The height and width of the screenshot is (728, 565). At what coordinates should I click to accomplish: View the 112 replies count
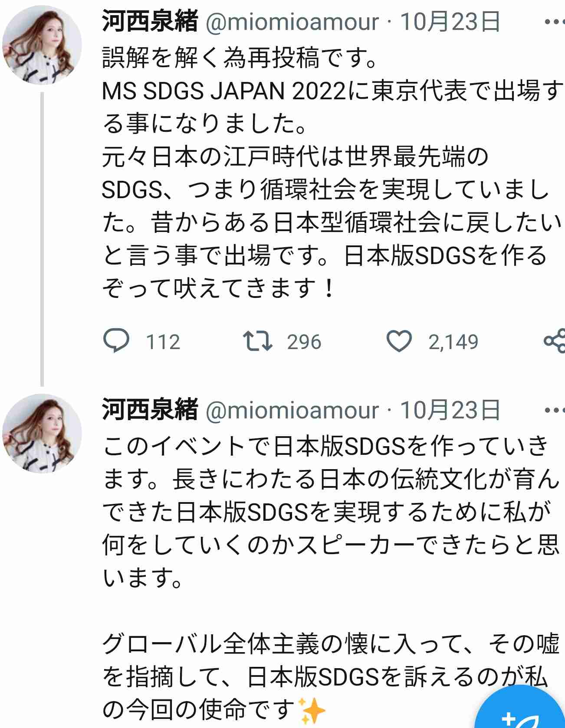pos(163,342)
